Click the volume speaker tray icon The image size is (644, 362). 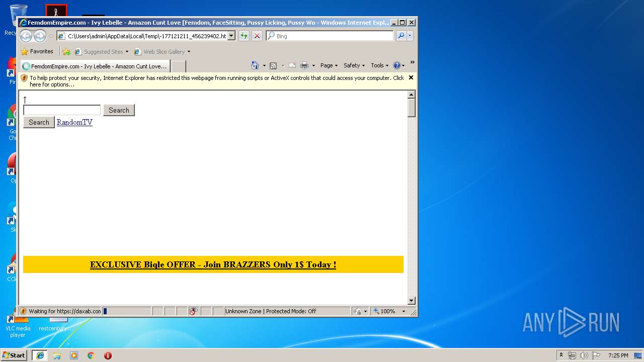pyautogui.click(x=584, y=355)
